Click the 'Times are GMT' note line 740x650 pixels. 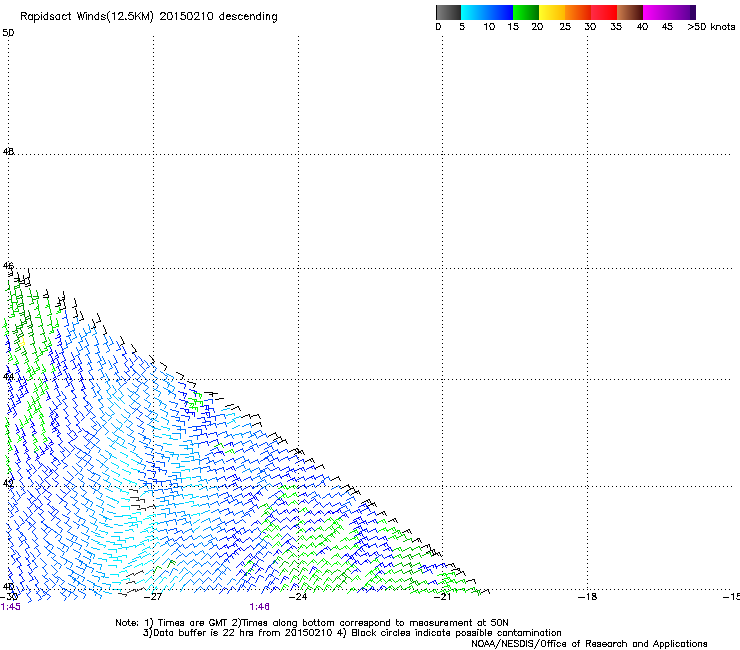(x=312, y=623)
